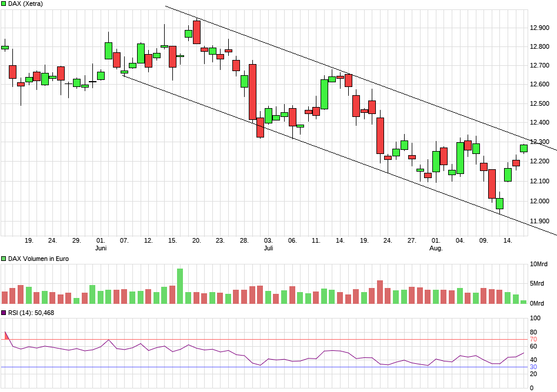The image size is (557, 392).
Task: Click the blue RSI oversold line at 30
Action: coord(264,367)
